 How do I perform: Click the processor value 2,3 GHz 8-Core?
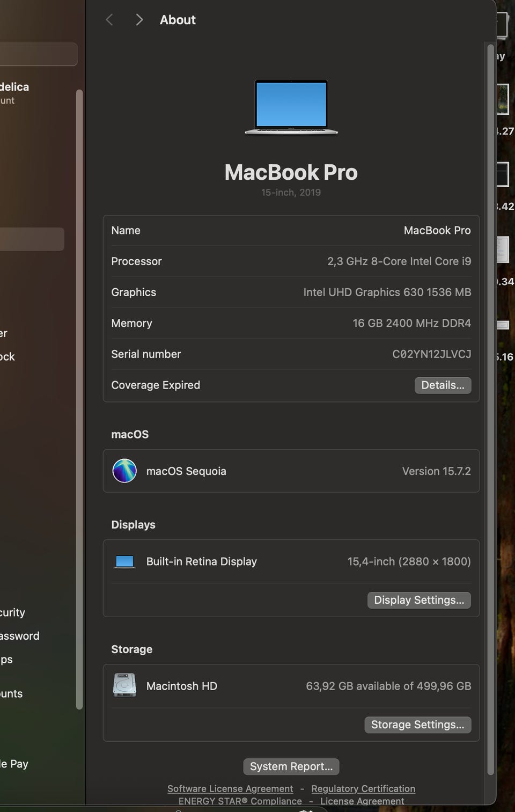[399, 261]
